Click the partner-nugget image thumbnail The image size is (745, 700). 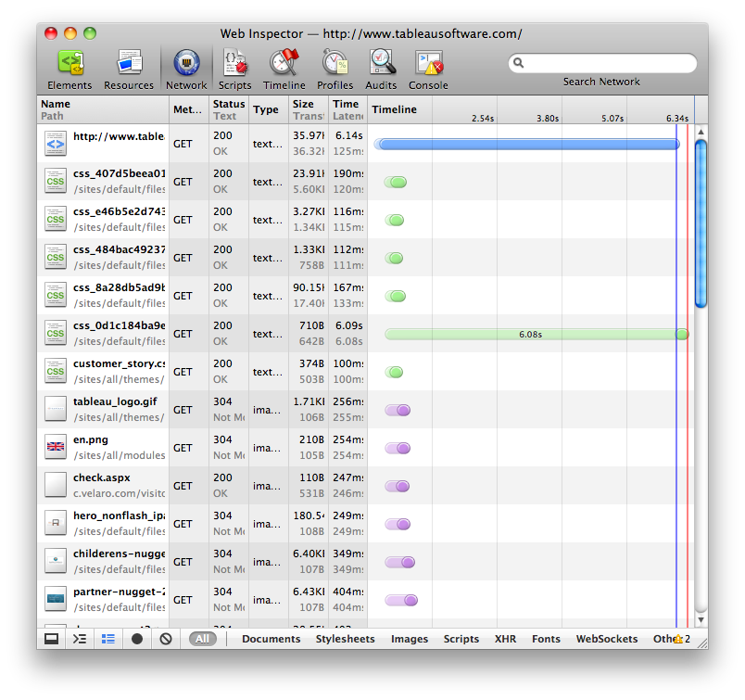pyautogui.click(x=56, y=599)
